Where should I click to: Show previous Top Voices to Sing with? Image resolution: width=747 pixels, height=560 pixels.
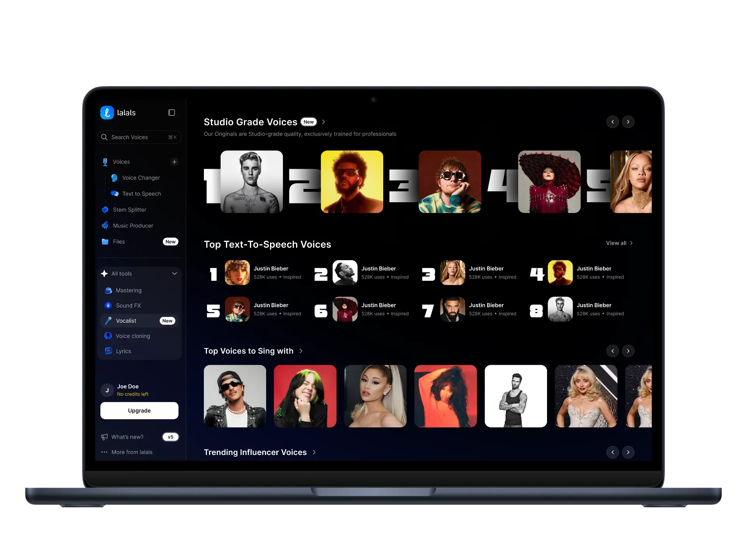[x=613, y=351]
